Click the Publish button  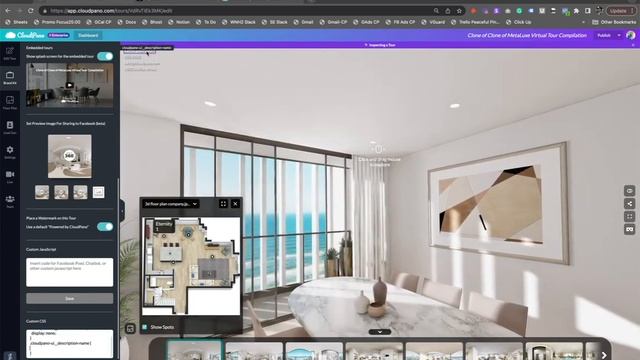point(604,36)
